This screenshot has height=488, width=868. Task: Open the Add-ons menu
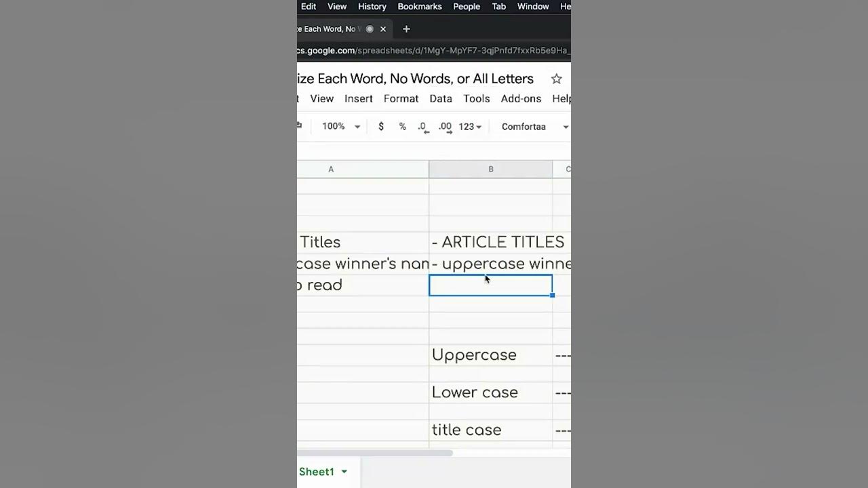coord(521,99)
